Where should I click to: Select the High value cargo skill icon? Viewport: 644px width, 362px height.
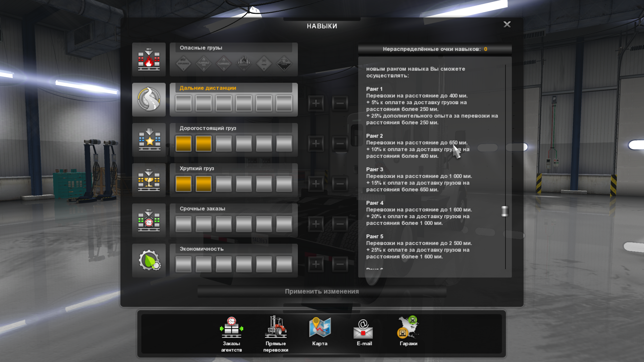(149, 140)
